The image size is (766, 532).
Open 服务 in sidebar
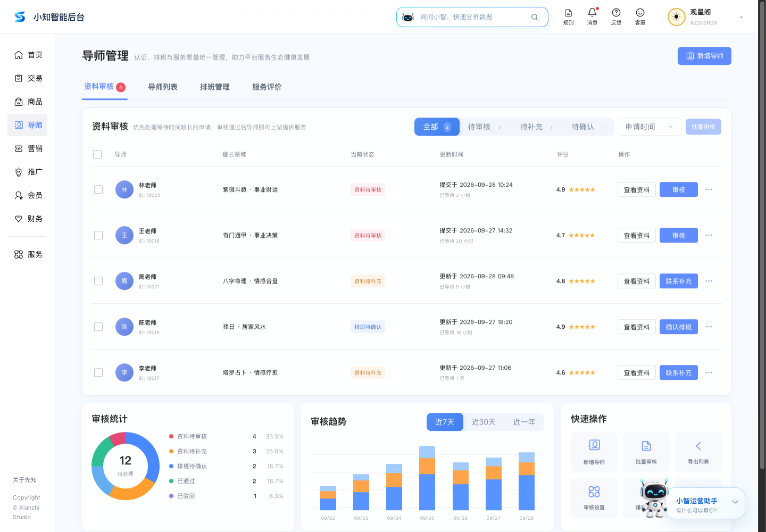click(x=28, y=254)
